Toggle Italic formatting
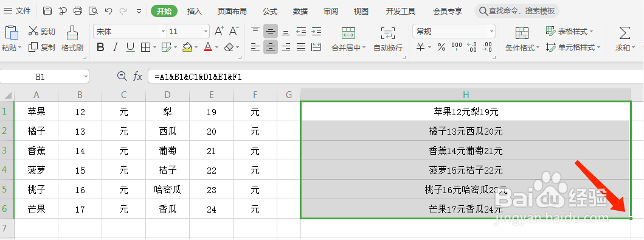The height and width of the screenshot is (240, 644). pyautogui.click(x=116, y=48)
